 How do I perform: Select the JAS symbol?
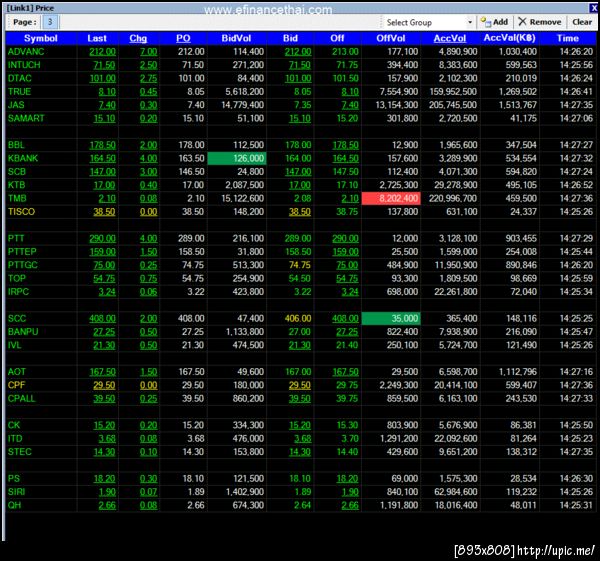[16, 105]
